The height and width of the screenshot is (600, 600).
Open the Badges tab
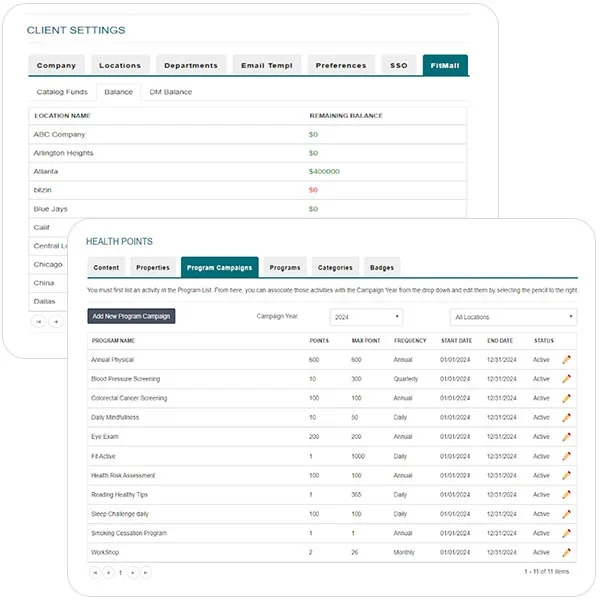[382, 267]
